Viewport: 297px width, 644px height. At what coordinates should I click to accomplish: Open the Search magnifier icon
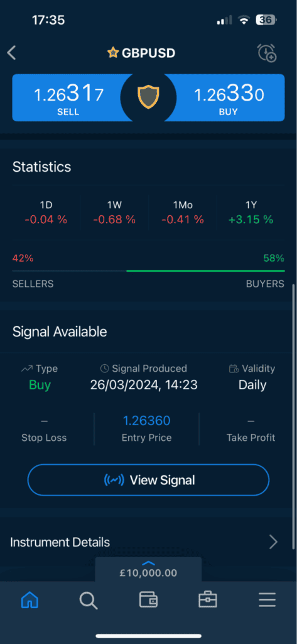coord(88,601)
